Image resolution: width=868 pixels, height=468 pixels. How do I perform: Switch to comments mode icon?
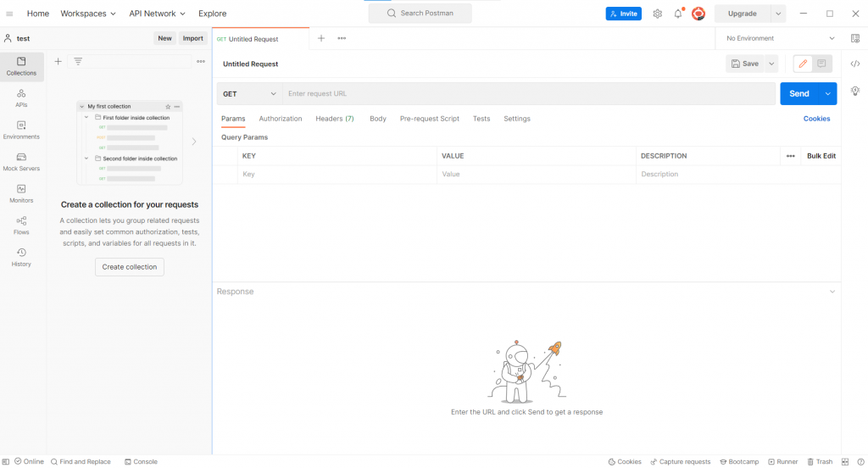pos(821,64)
